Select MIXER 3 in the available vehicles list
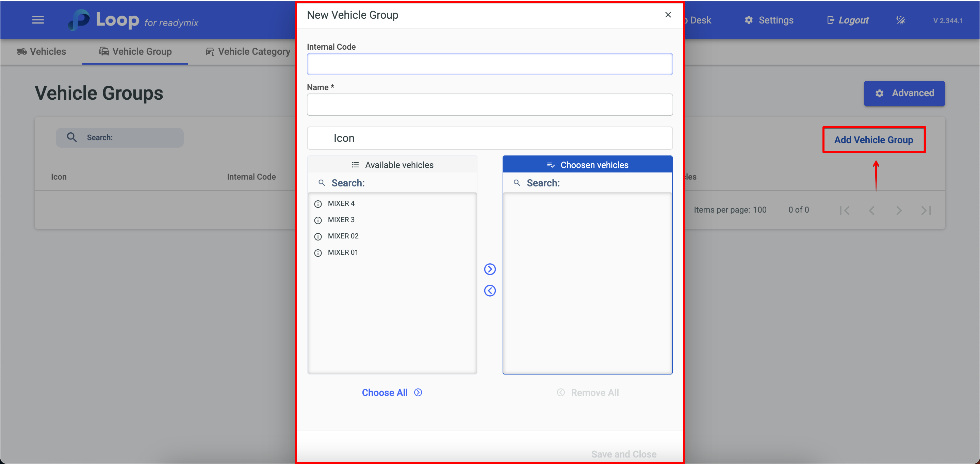This screenshot has height=465, width=980. [341, 220]
